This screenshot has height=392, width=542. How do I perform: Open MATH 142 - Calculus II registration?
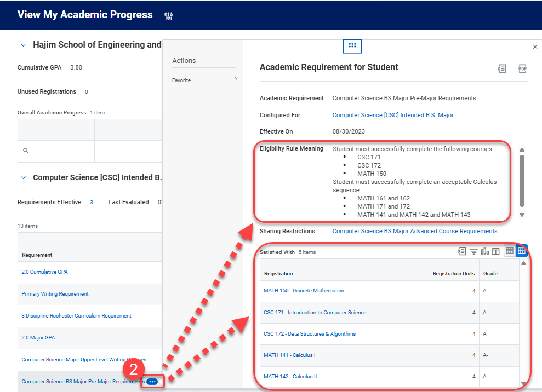pos(290,377)
